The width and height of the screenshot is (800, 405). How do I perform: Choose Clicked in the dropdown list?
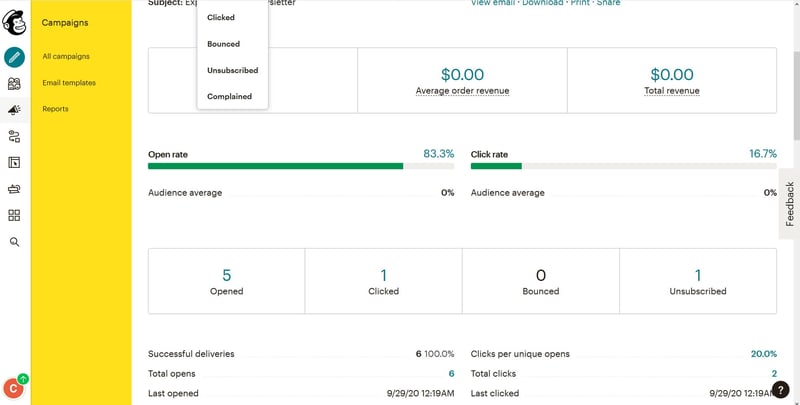[221, 18]
